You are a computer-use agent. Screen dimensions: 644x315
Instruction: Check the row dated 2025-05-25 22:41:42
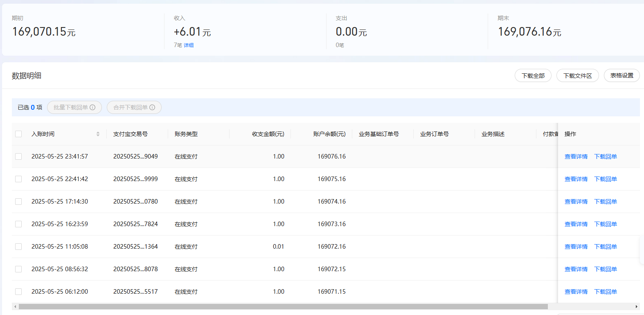tap(18, 179)
